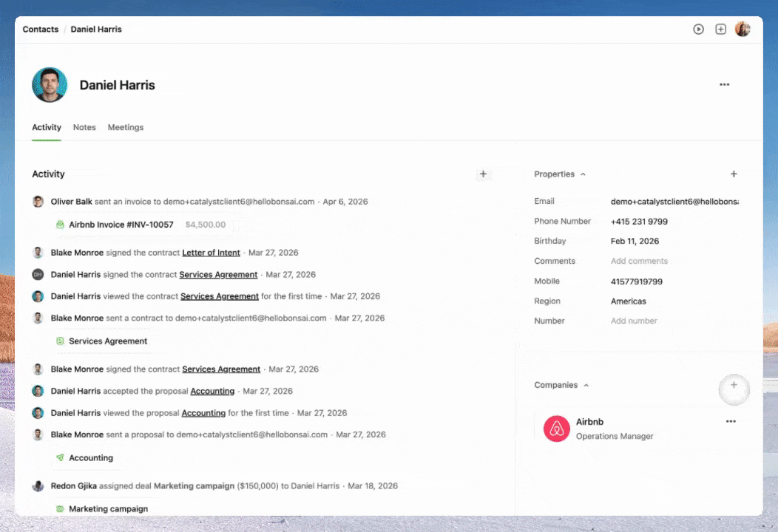The image size is (778, 532).
Task: Click deal icon beside Marketing campaign attachment
Action: [60, 508]
